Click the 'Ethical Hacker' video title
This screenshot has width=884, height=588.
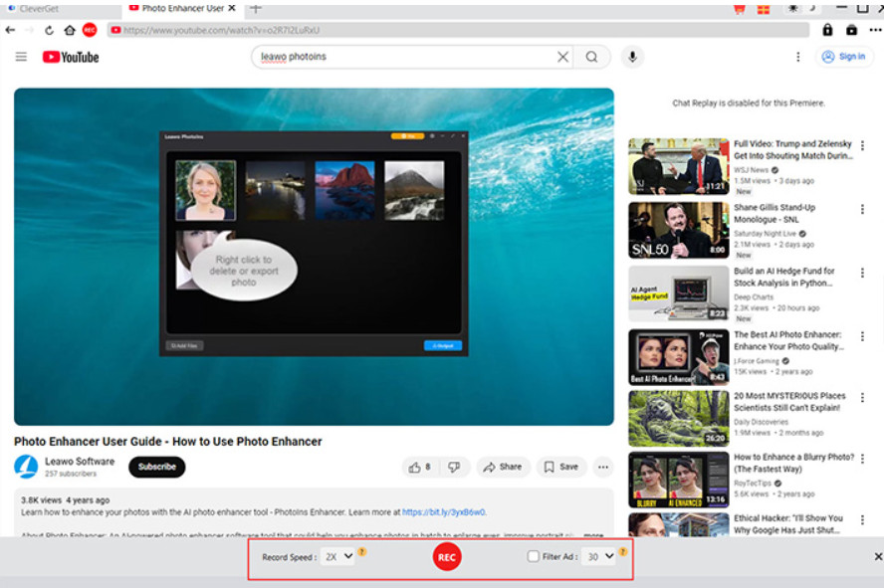pos(788,524)
